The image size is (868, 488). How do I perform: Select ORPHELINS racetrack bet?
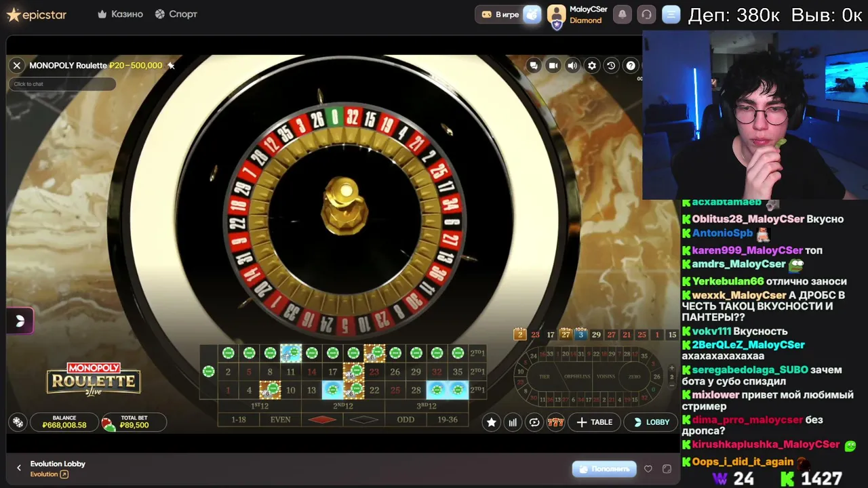click(577, 376)
